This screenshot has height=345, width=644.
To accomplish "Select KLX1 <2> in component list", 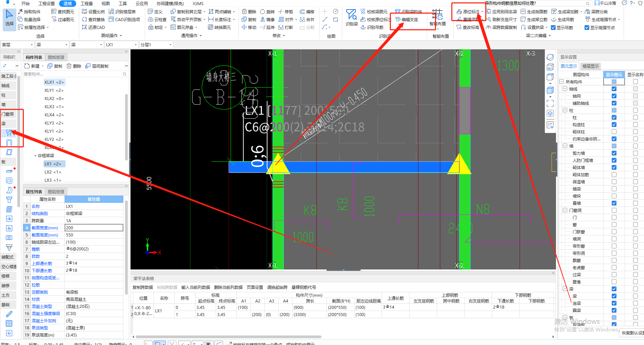I will (x=54, y=82).
